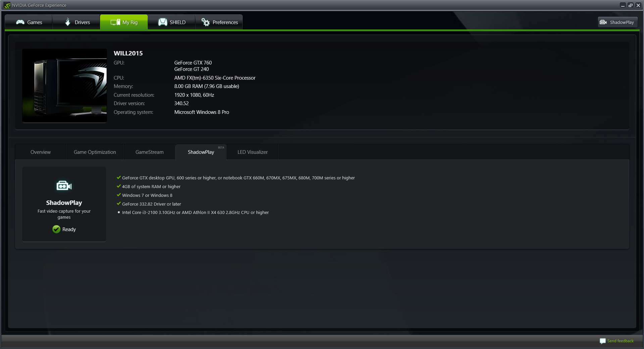The height and width of the screenshot is (349, 644).
Task: Click the 4GB of system RAM requirement
Action: 151,187
